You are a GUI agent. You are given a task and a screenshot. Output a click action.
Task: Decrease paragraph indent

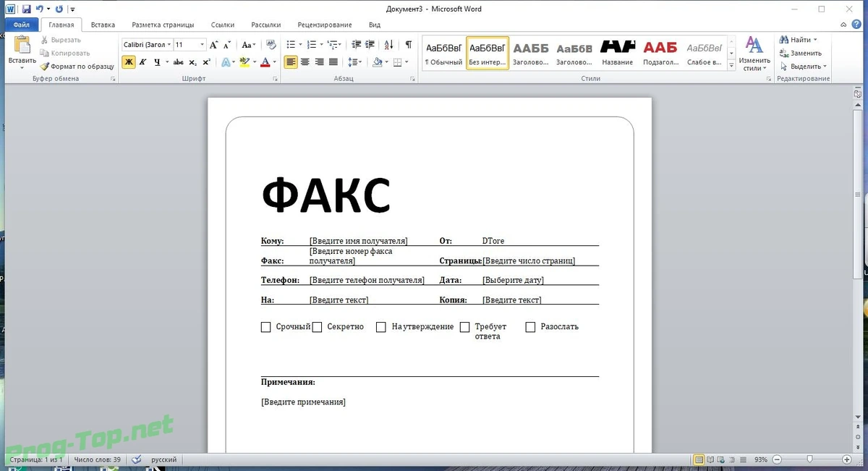coord(356,45)
